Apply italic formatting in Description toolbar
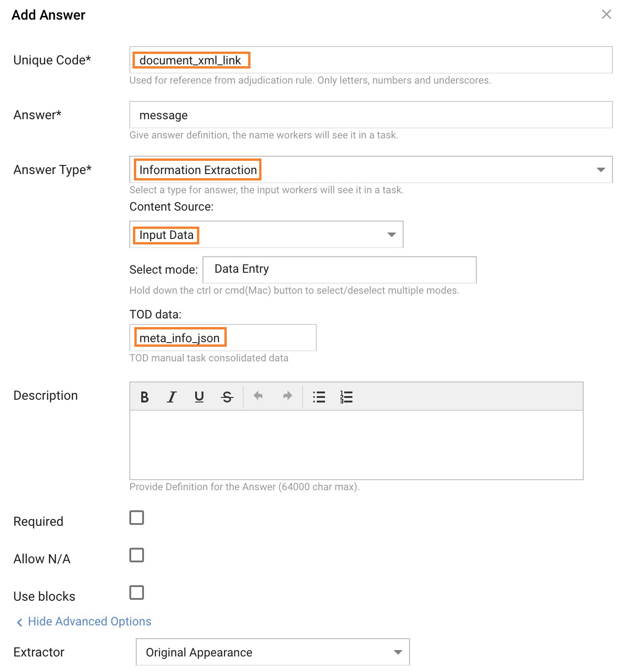This screenshot has width=623, height=672. (x=172, y=397)
